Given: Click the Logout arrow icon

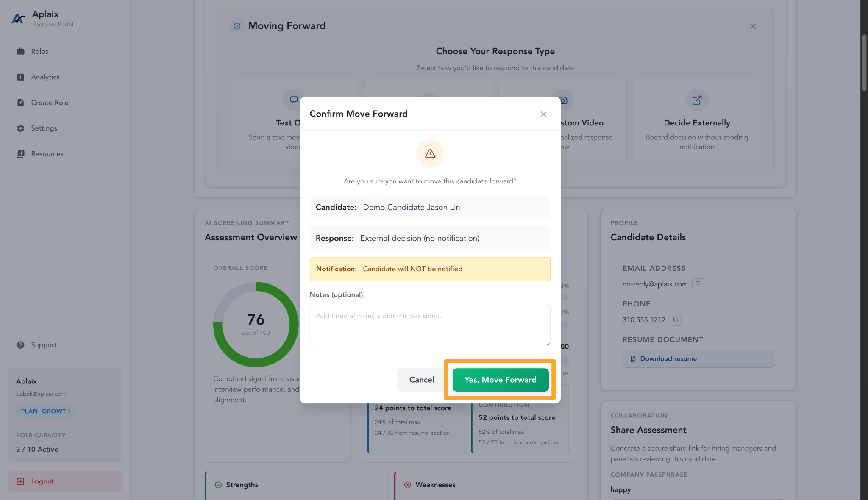Looking at the screenshot, I should [x=20, y=481].
